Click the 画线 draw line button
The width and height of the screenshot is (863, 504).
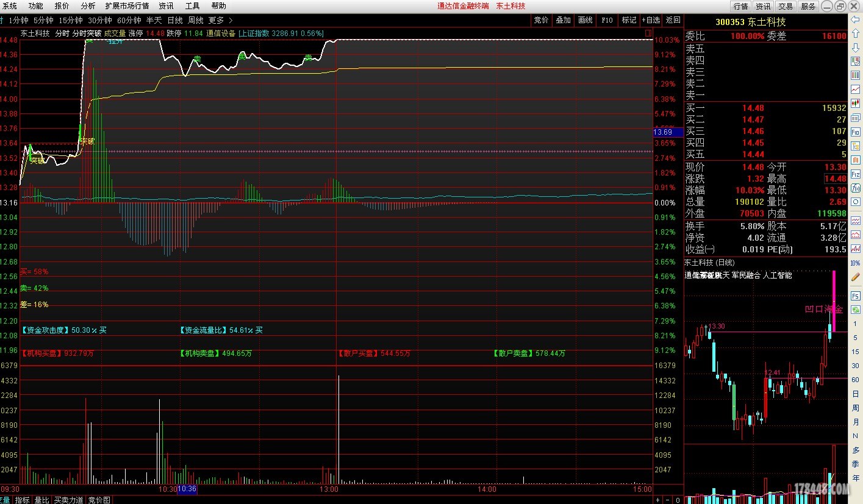click(x=585, y=20)
